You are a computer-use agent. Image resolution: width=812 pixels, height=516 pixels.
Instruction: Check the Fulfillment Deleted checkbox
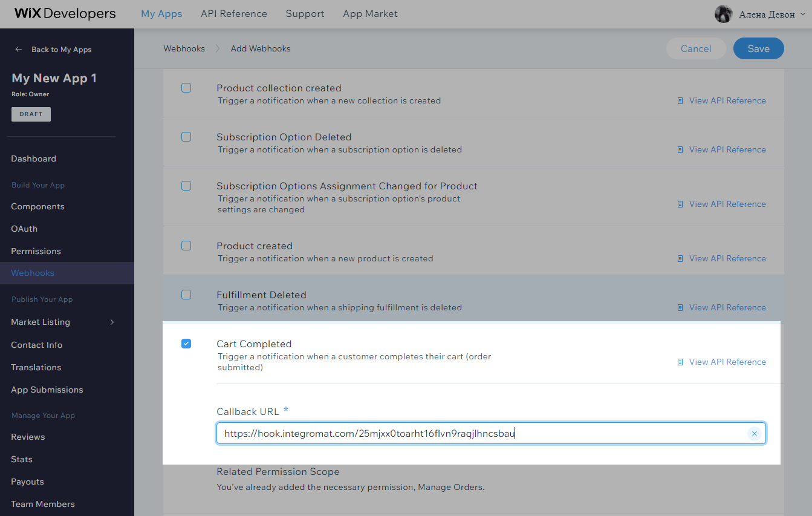(186, 295)
